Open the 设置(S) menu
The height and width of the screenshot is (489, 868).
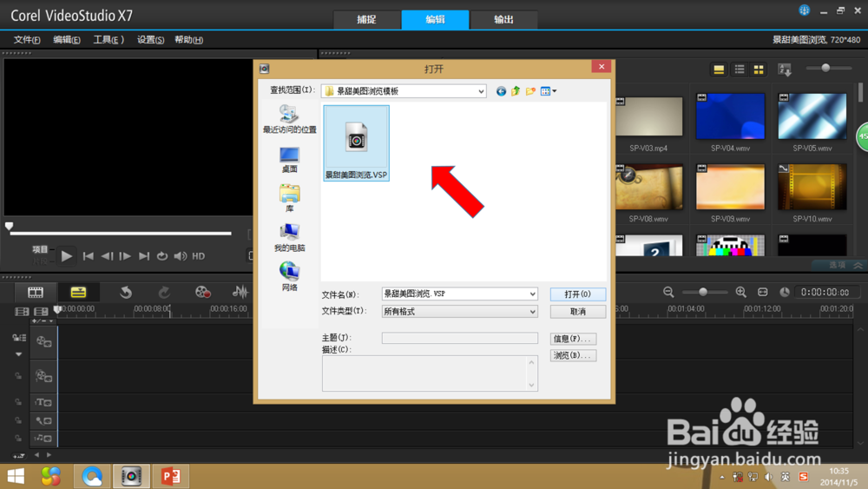pyautogui.click(x=150, y=40)
